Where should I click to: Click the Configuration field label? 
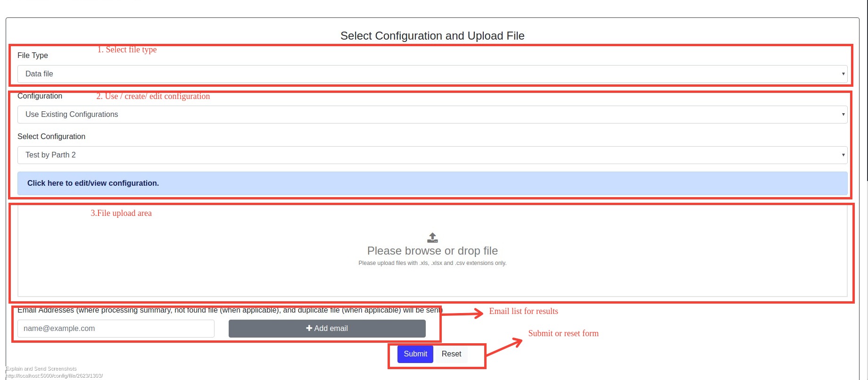pos(40,96)
